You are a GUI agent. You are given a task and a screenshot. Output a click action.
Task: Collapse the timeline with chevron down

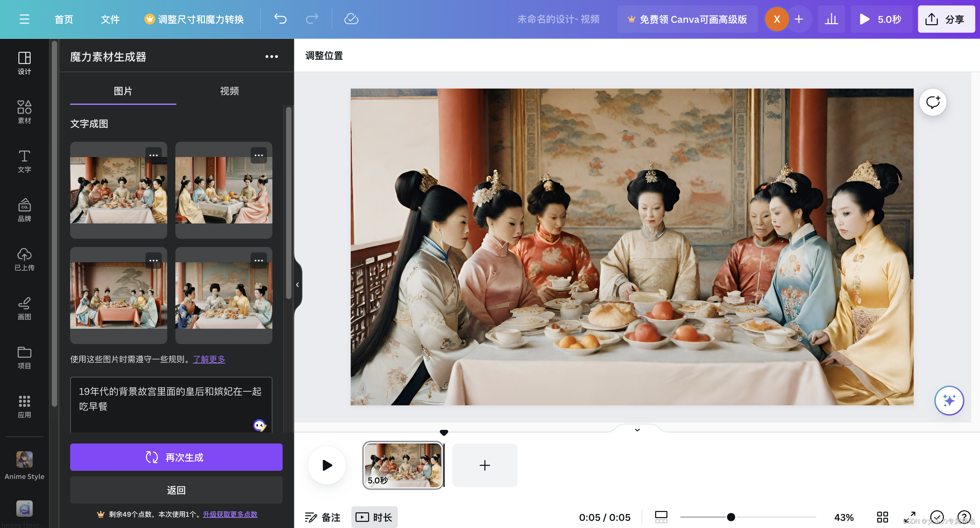coord(637,430)
